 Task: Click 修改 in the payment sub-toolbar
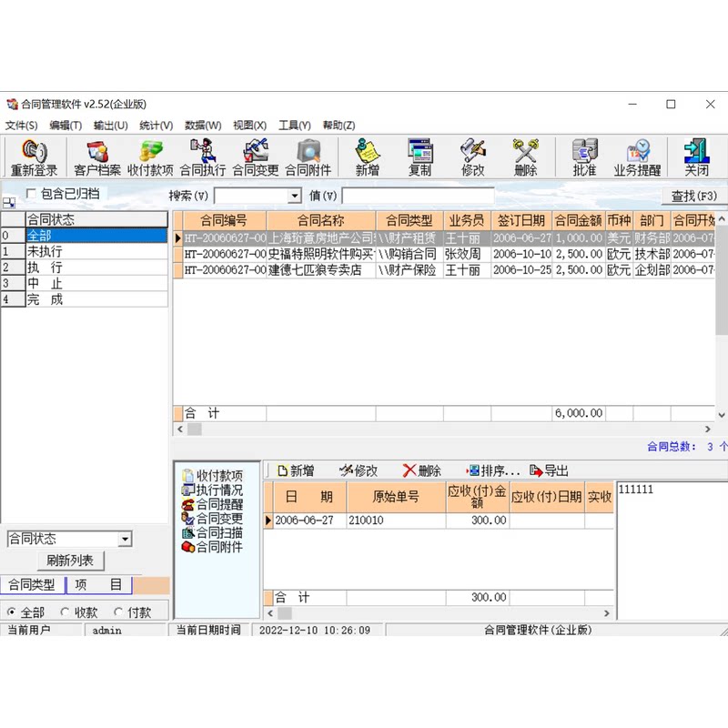click(359, 470)
